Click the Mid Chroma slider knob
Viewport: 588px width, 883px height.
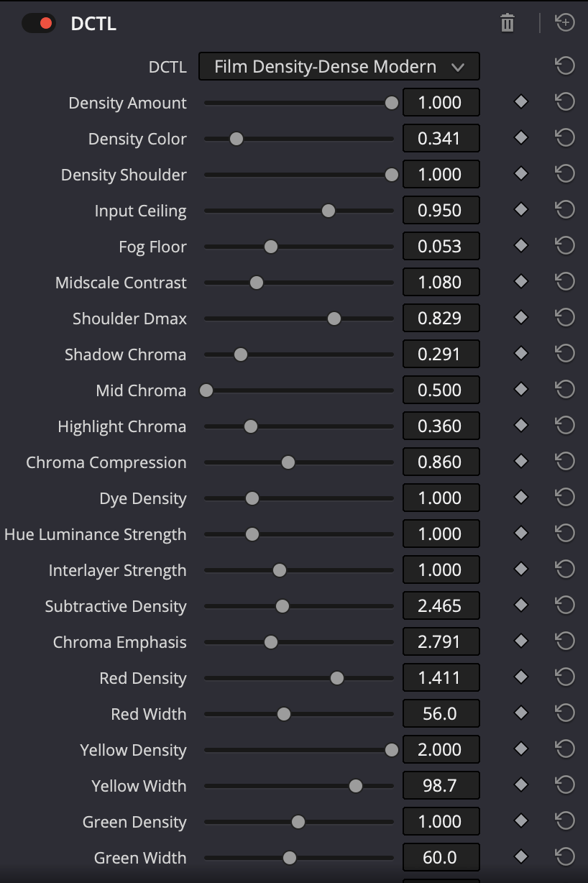pyautogui.click(x=206, y=390)
